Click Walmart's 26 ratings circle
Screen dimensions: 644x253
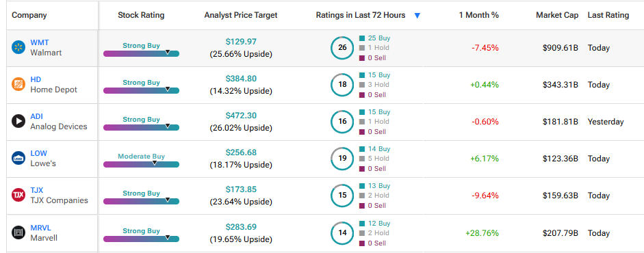[342, 48]
